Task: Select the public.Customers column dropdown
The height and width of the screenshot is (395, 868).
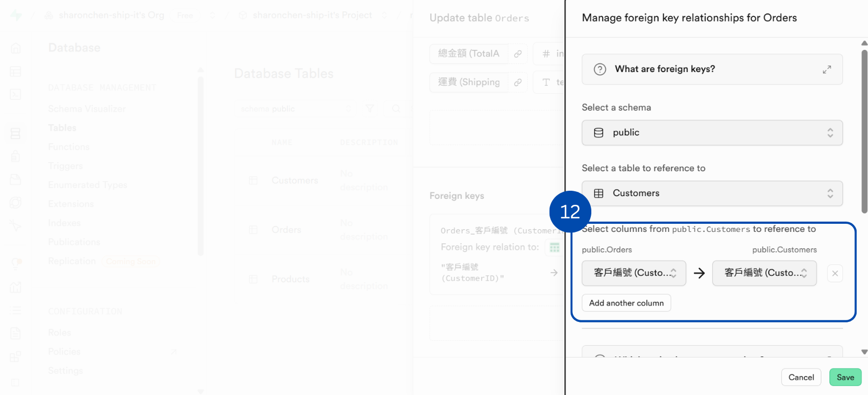Action: [764, 273]
